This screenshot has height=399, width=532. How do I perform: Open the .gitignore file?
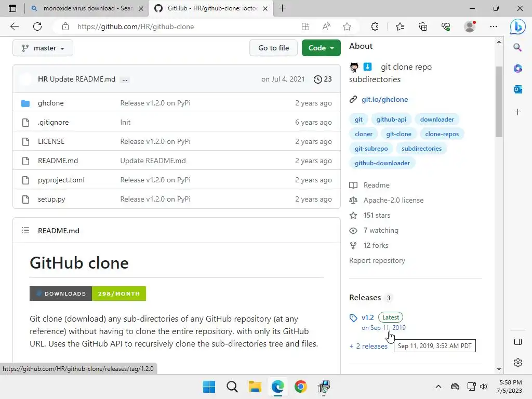(54, 122)
